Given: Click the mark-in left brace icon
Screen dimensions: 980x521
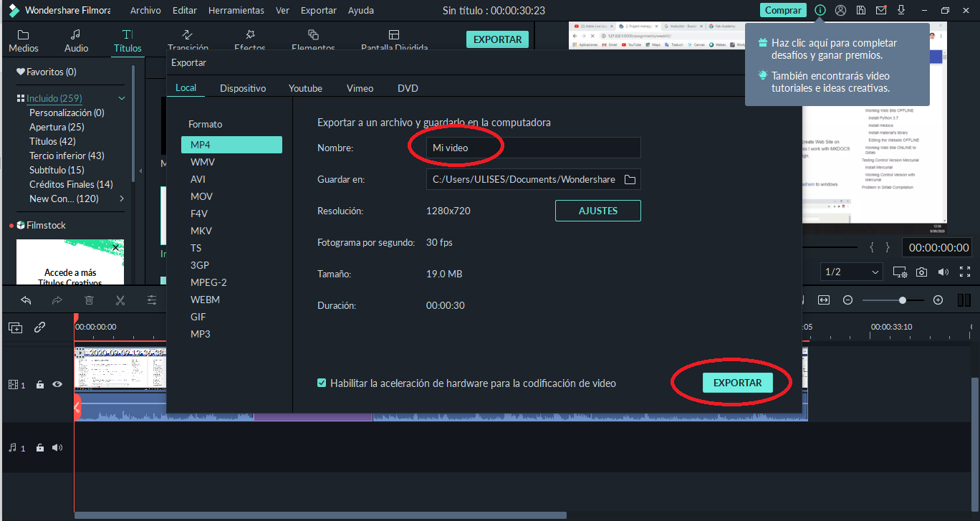Looking at the screenshot, I should [x=872, y=247].
